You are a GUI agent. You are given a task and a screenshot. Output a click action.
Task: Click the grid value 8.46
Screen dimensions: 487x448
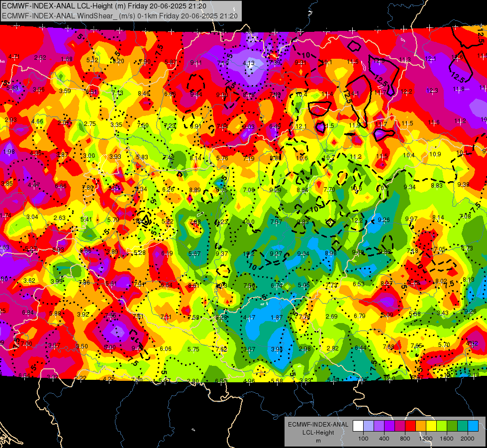[144, 93]
